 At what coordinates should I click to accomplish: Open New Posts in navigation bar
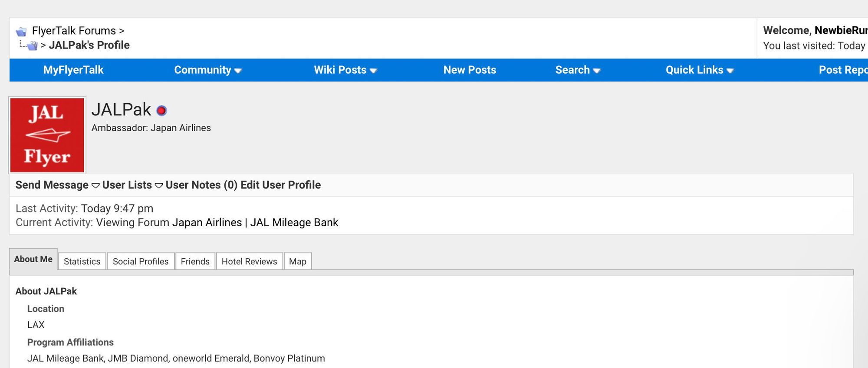pyautogui.click(x=470, y=70)
